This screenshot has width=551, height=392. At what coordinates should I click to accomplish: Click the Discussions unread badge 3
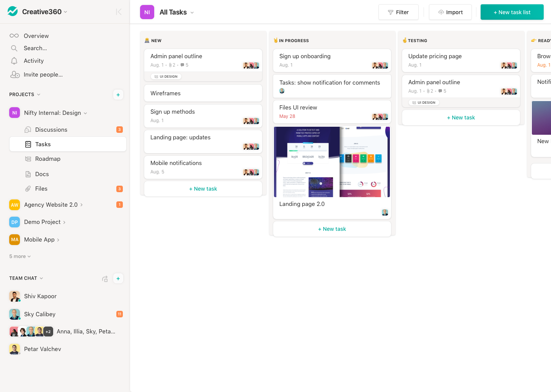click(119, 130)
